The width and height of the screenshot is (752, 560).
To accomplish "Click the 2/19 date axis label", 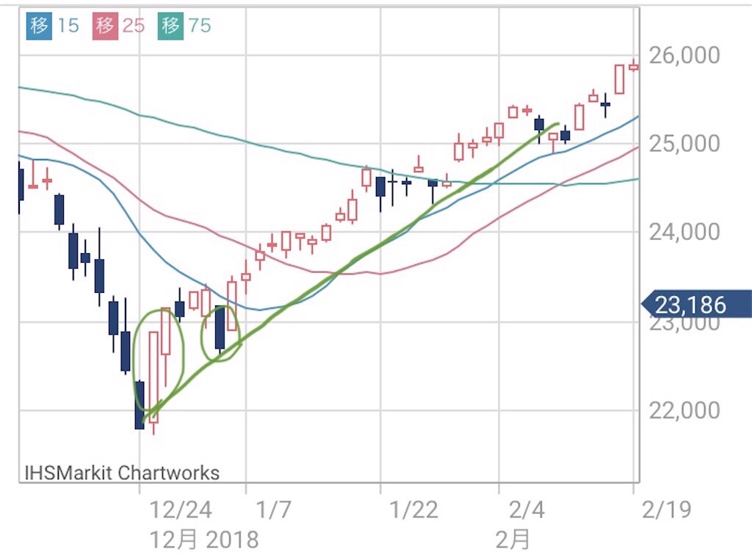I will (x=667, y=509).
